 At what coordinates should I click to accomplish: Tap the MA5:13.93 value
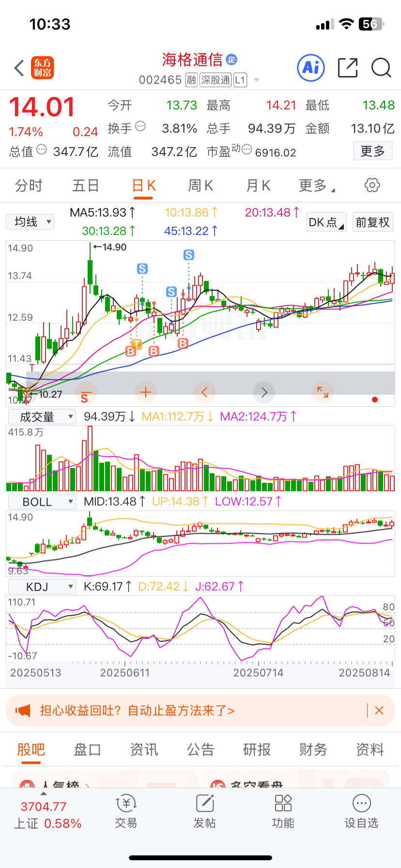(103, 213)
